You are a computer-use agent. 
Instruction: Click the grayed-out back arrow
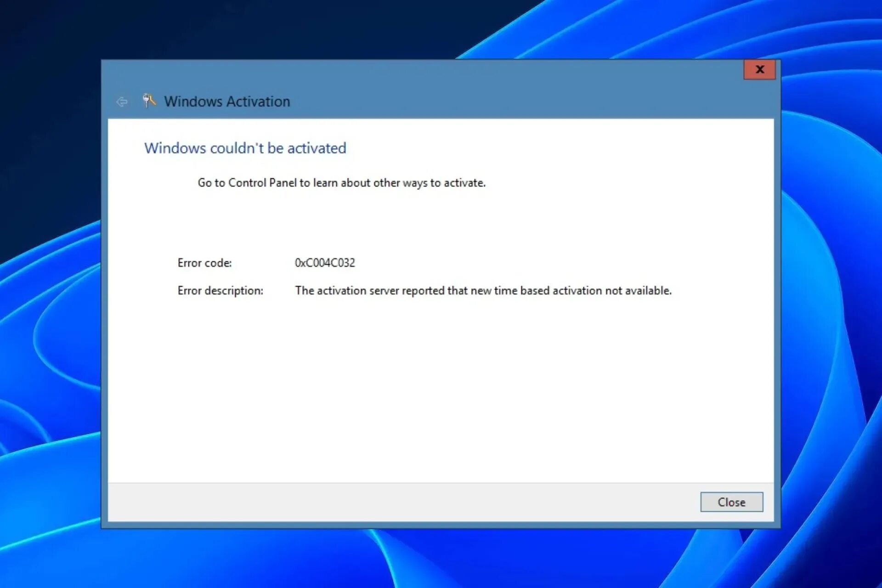tap(122, 102)
